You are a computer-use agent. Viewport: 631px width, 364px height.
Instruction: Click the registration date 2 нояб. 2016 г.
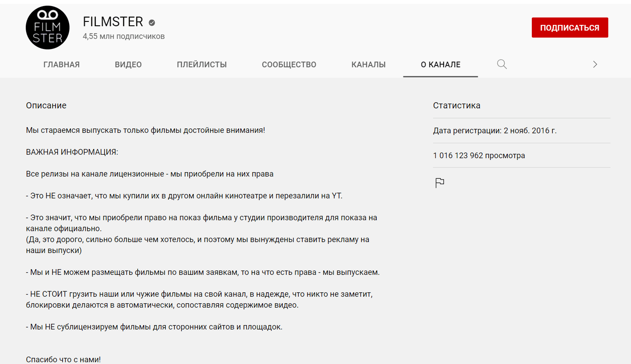(x=530, y=131)
